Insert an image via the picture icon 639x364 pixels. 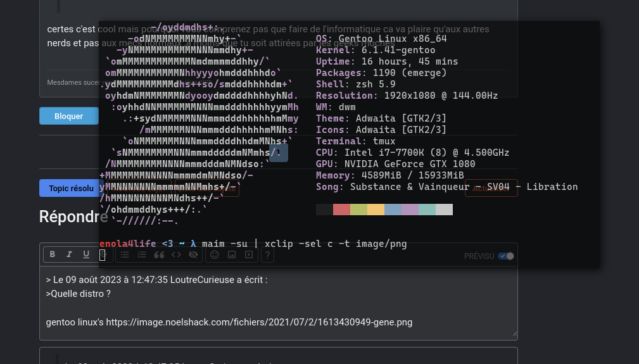coord(232,255)
